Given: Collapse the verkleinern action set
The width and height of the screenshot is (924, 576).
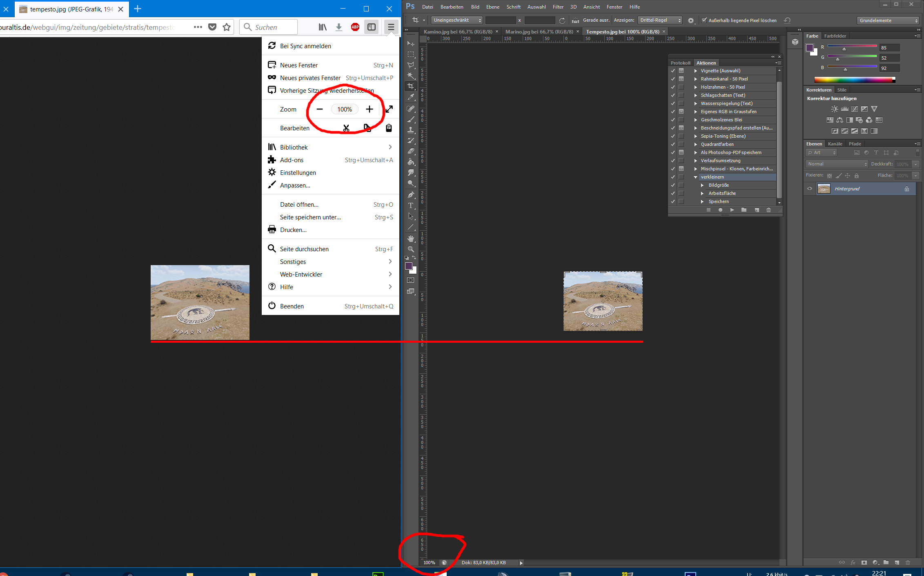Looking at the screenshot, I should 696,177.
